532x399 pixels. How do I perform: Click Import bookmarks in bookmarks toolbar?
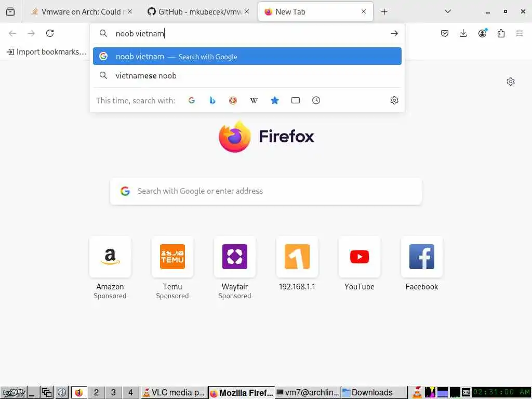47,52
